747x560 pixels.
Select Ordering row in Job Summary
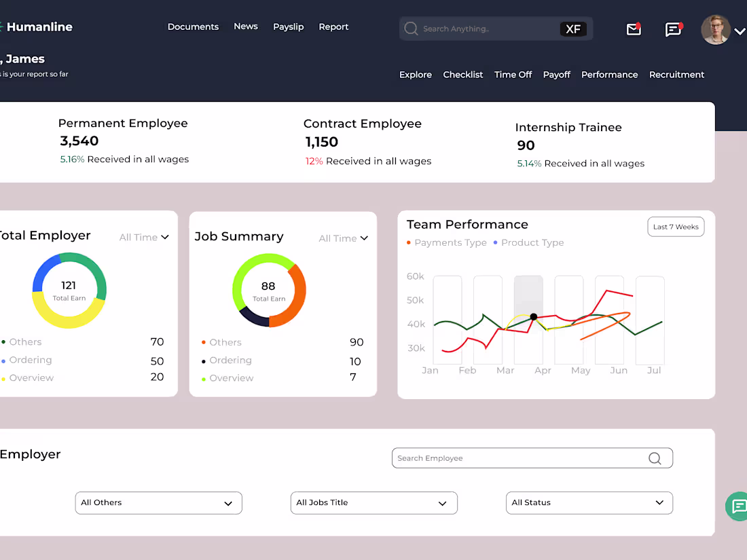(283, 361)
